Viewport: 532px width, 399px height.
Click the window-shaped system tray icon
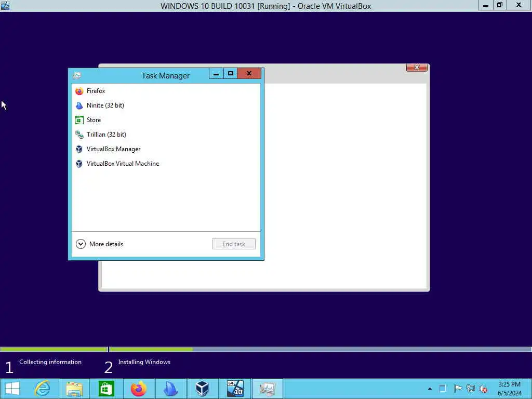(x=443, y=389)
